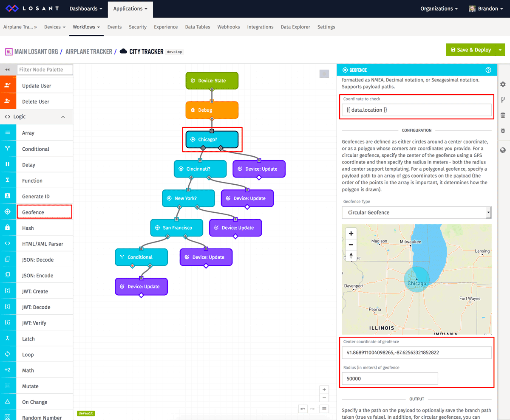Open the Geofence Type dropdown
The height and width of the screenshot is (420, 510).
(416, 212)
